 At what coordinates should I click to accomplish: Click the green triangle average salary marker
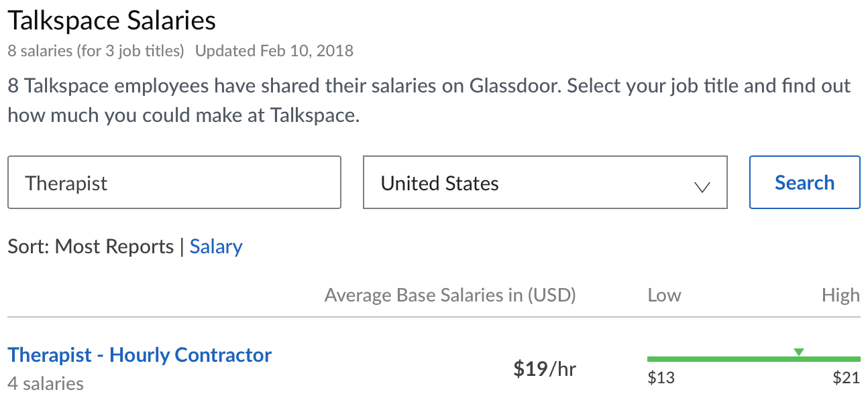[x=798, y=352]
